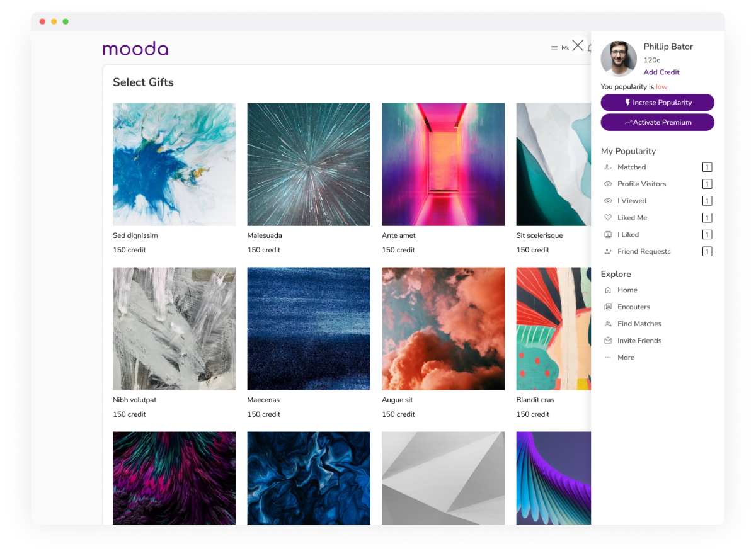Click the Find Matches people icon

608,324
